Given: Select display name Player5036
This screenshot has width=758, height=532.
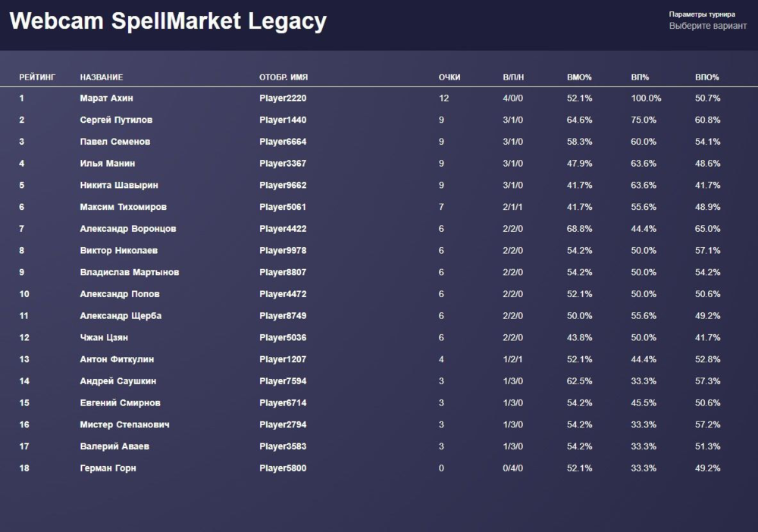Looking at the screenshot, I should 283,337.
